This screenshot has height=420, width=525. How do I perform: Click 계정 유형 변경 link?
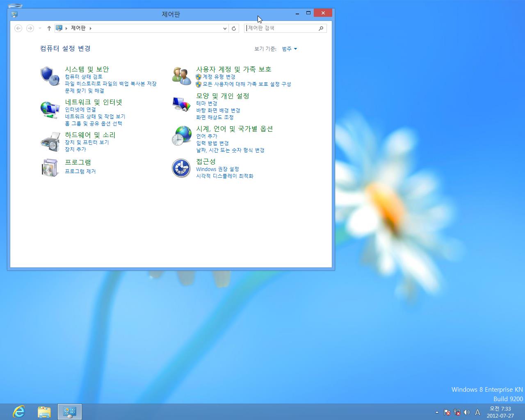219,77
